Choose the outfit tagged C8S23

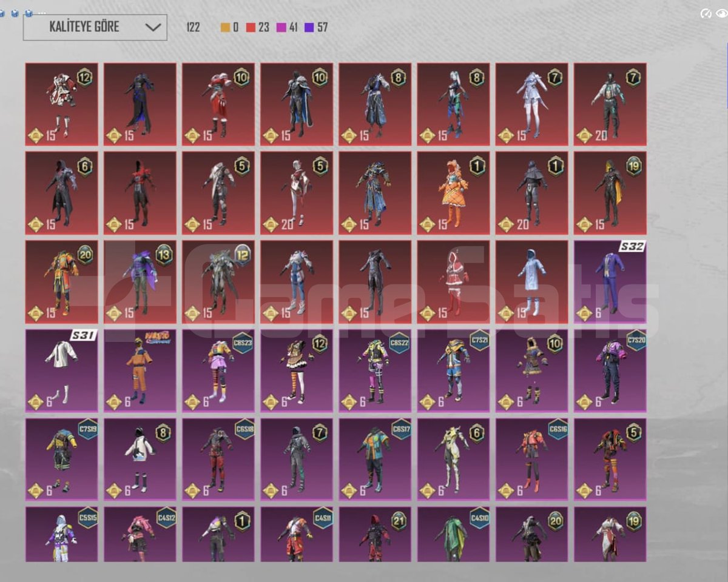pos(218,370)
